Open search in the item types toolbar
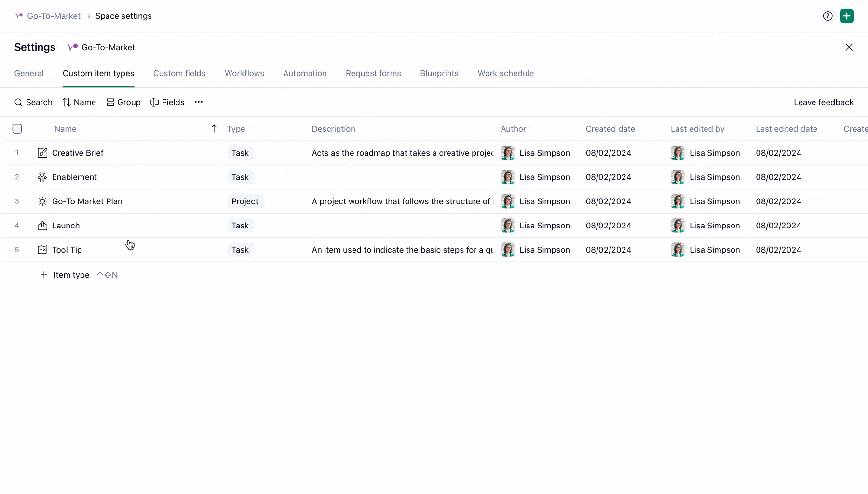Image resolution: width=868 pixels, height=494 pixels. (33, 102)
